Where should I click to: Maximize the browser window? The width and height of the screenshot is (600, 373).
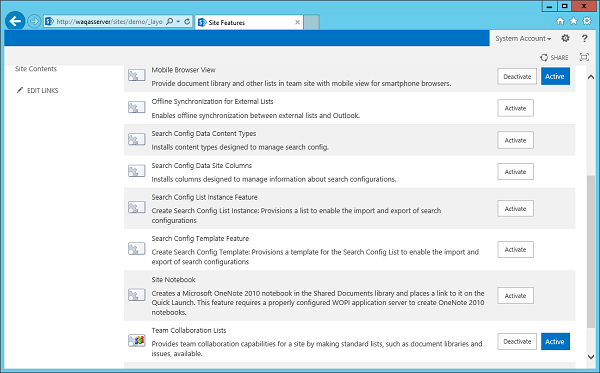coord(564,6)
